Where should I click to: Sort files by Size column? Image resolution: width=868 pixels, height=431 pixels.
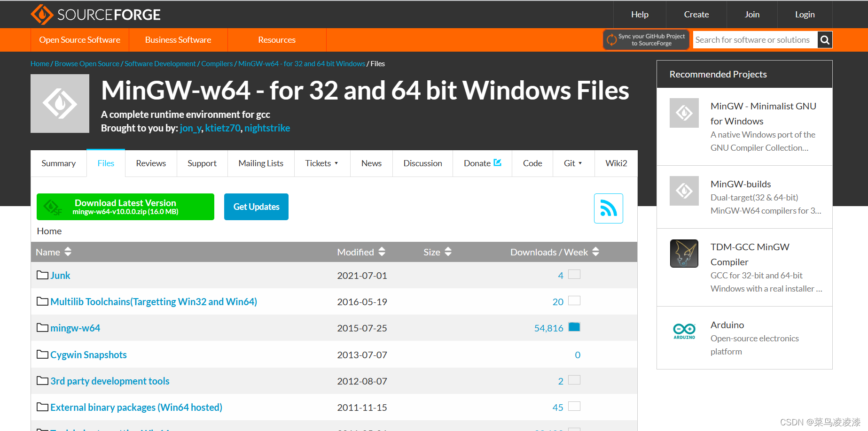[x=438, y=252]
